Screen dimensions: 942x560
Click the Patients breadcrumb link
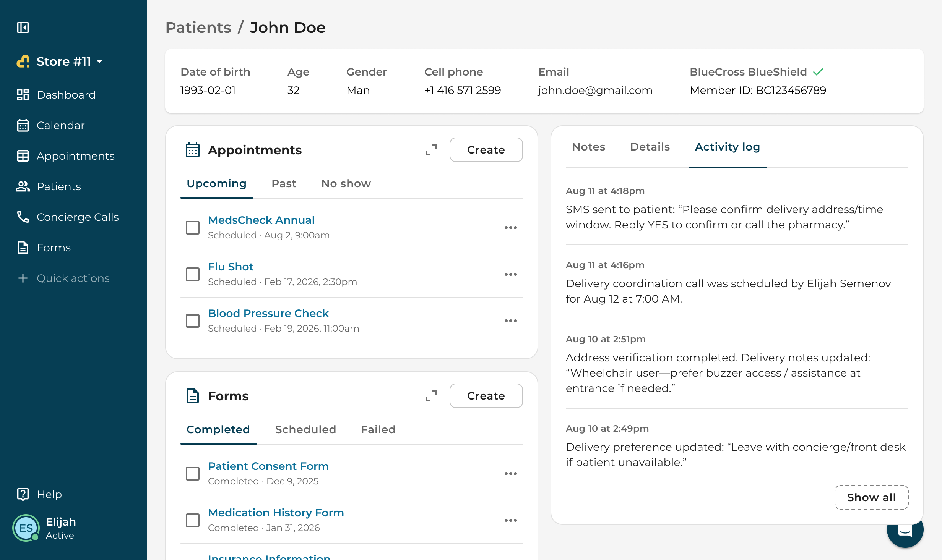198,28
